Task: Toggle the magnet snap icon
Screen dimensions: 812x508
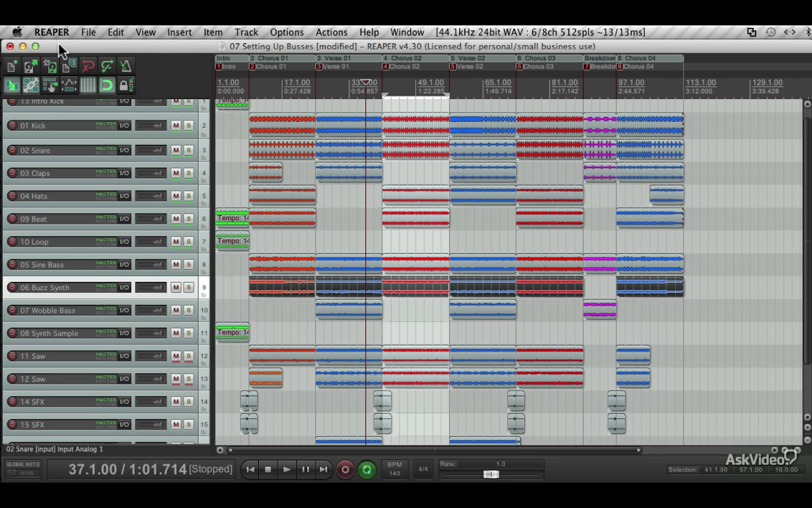Action: tap(107, 85)
